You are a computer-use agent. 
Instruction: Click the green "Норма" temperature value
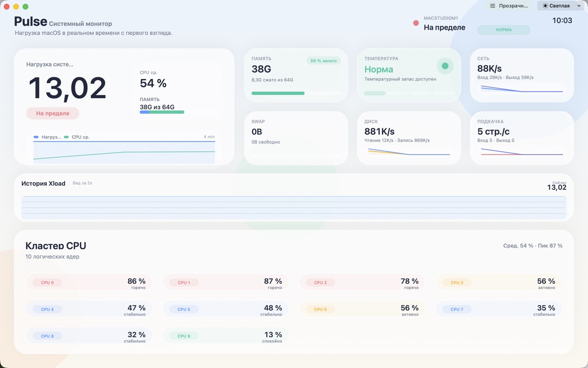(379, 69)
